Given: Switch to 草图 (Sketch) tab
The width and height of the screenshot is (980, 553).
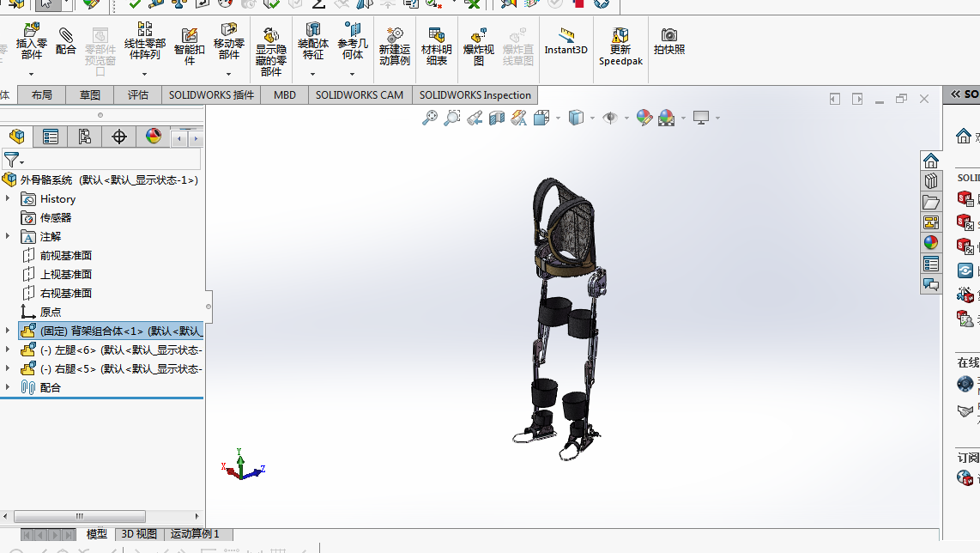Looking at the screenshot, I should pos(90,95).
